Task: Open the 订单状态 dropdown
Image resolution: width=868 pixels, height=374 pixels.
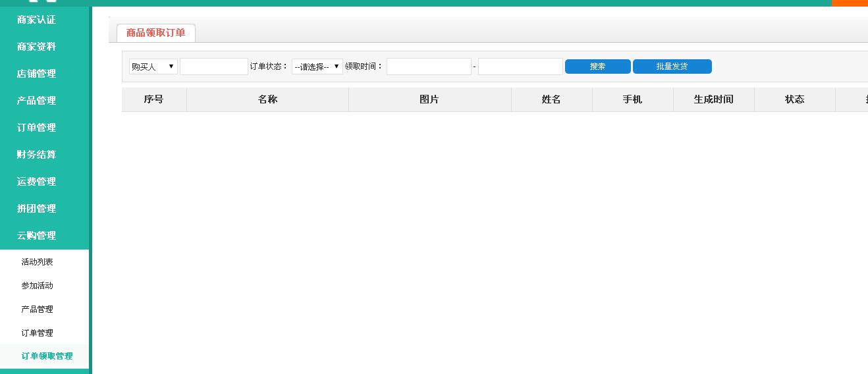Action: (x=317, y=67)
